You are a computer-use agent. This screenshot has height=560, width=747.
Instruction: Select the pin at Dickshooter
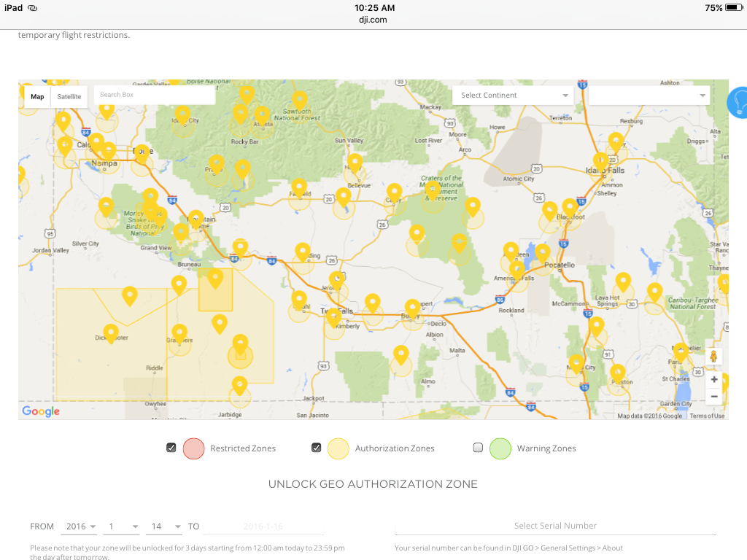[x=111, y=334]
